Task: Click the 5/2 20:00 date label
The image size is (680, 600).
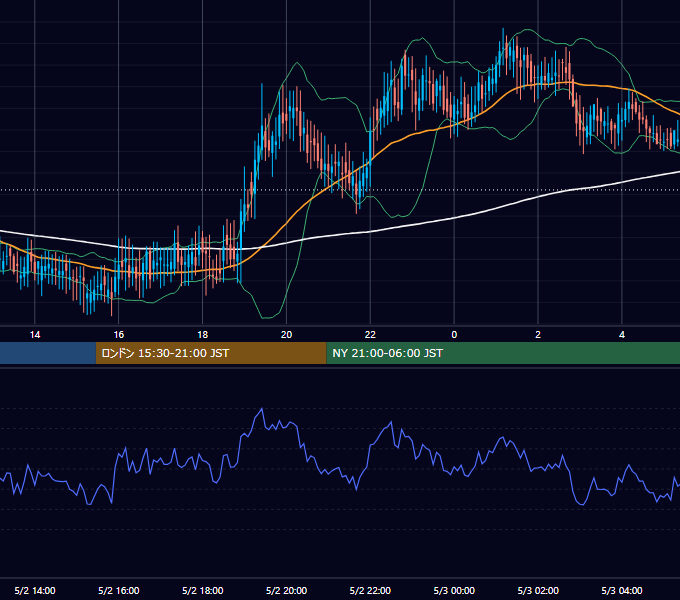Action: coord(286,590)
